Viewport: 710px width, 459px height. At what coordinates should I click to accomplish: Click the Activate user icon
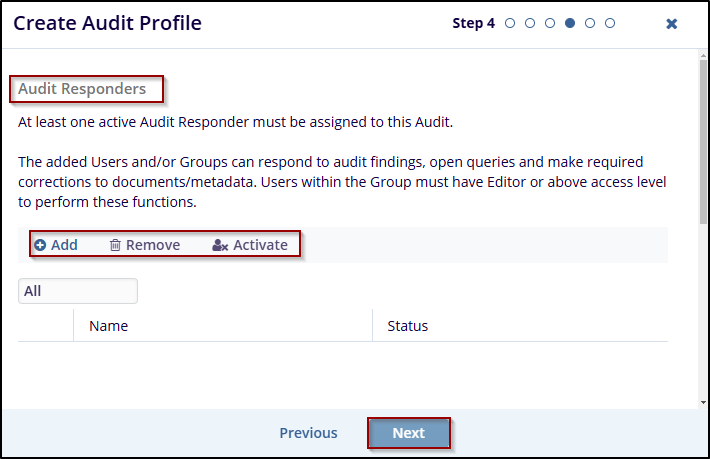[x=220, y=245]
